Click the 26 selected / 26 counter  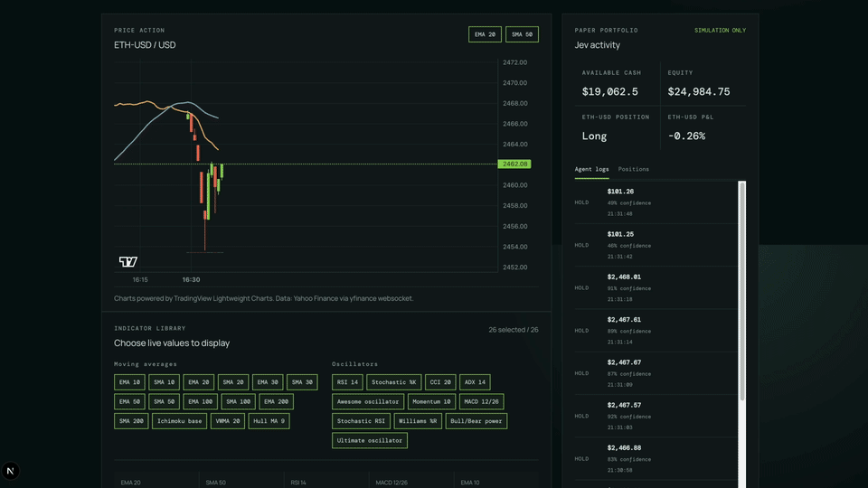click(514, 330)
